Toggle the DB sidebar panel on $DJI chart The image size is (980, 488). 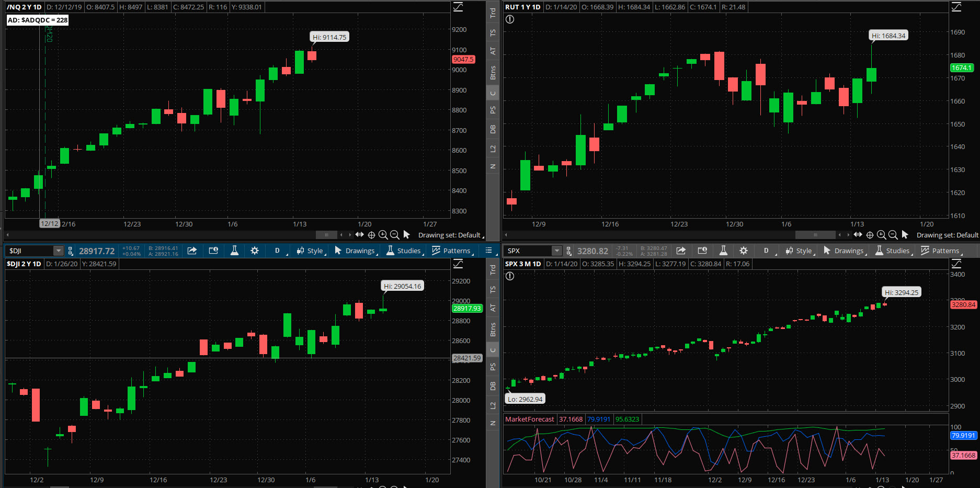point(493,386)
